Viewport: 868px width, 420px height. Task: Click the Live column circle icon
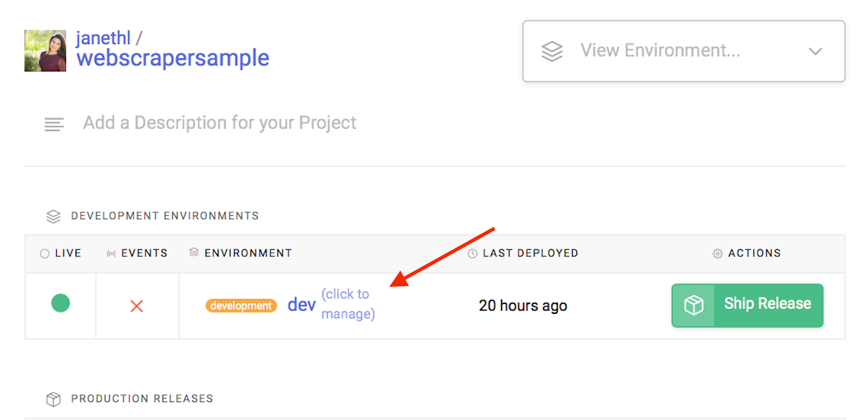[x=45, y=253]
